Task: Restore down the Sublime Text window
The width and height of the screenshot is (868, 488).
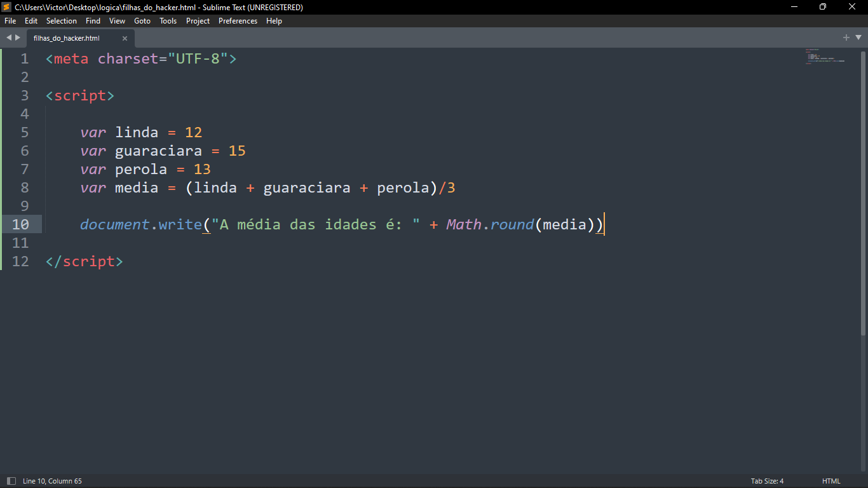Action: coord(823,7)
